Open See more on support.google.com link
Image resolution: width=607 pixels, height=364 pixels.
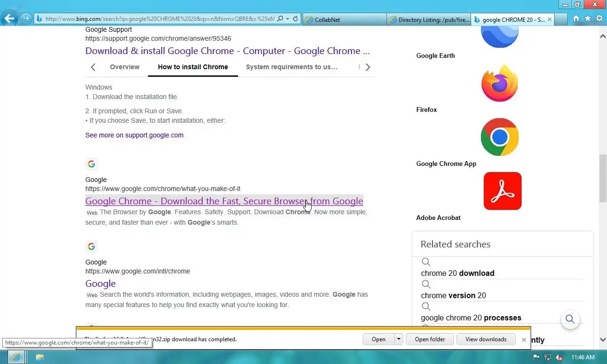[134, 135]
